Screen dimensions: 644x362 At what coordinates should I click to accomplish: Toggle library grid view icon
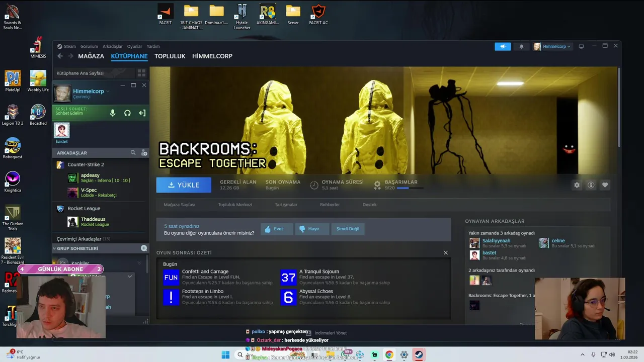point(141,73)
